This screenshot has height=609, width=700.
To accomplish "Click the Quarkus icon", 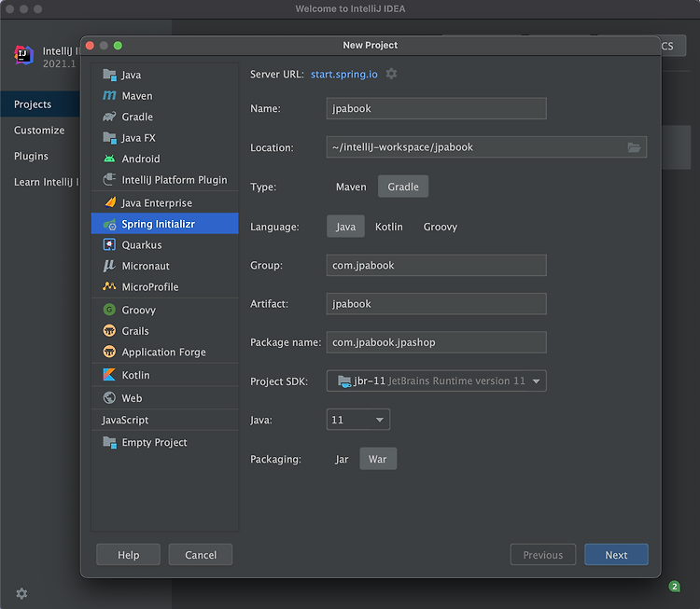I will (x=109, y=244).
